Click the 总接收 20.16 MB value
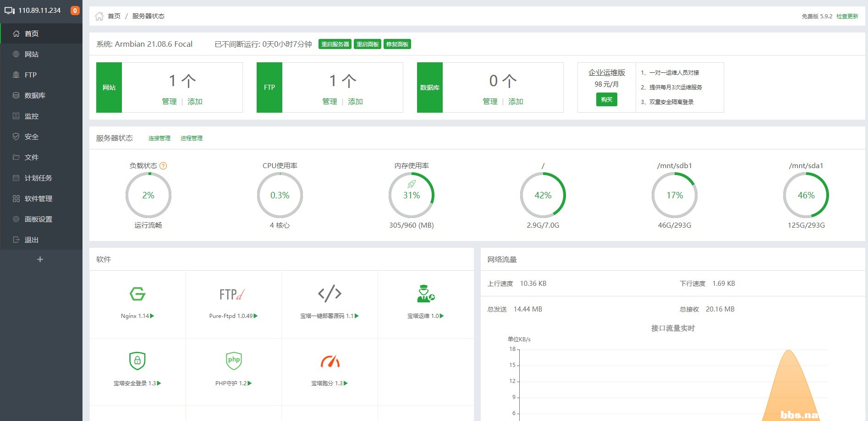Screen dimensions: 868x421 coord(720,309)
